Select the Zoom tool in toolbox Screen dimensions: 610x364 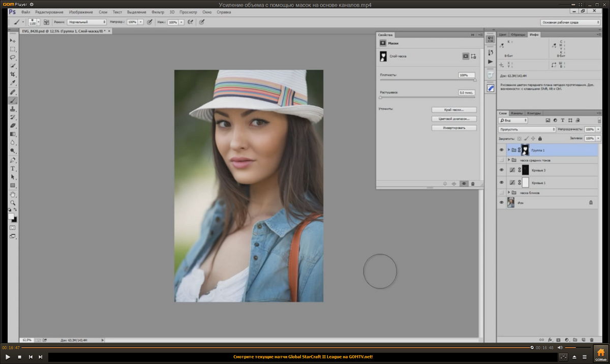point(13,202)
